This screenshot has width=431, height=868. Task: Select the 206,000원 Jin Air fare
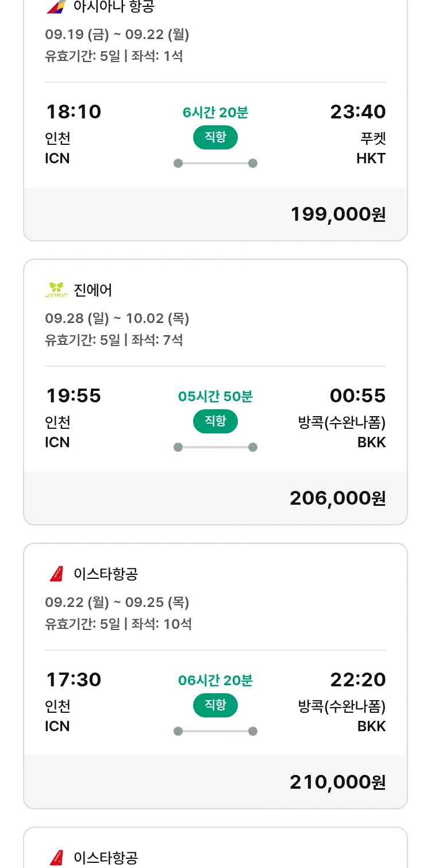(x=338, y=498)
